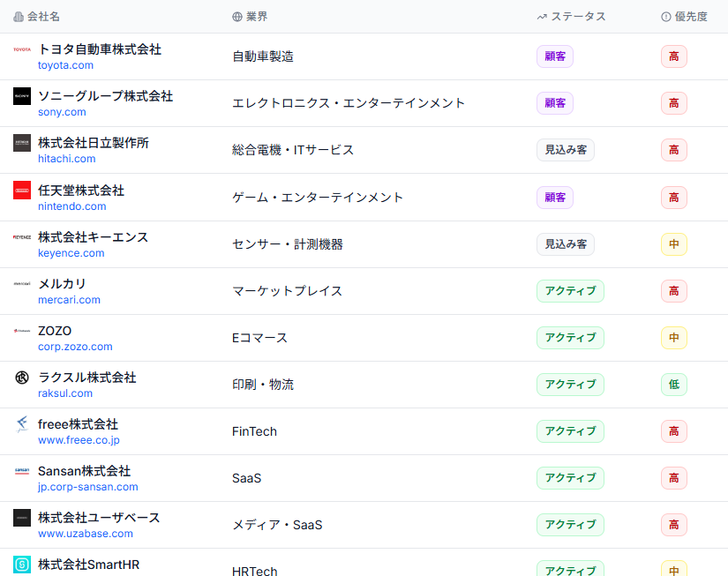Image resolution: width=728 pixels, height=576 pixels.
Task: Click the 優先度 column header
Action: (690, 17)
